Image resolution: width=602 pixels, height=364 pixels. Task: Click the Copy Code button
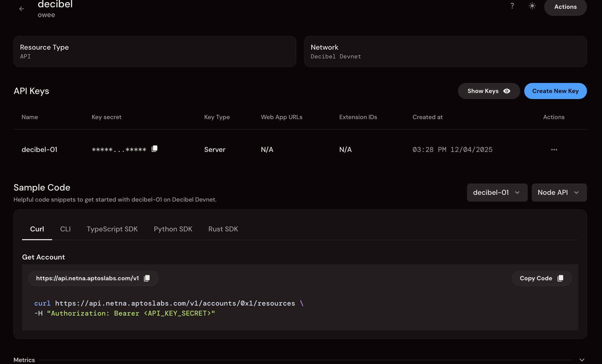542,278
